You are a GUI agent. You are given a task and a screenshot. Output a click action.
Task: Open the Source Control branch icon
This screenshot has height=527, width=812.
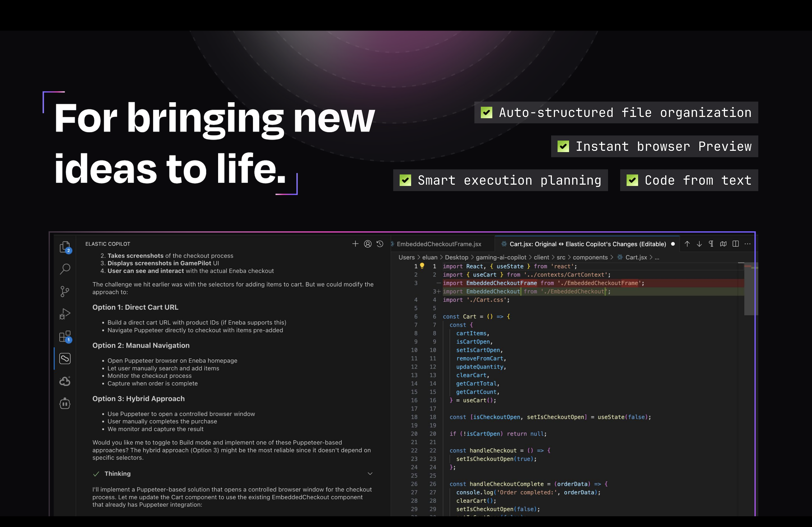[65, 291]
